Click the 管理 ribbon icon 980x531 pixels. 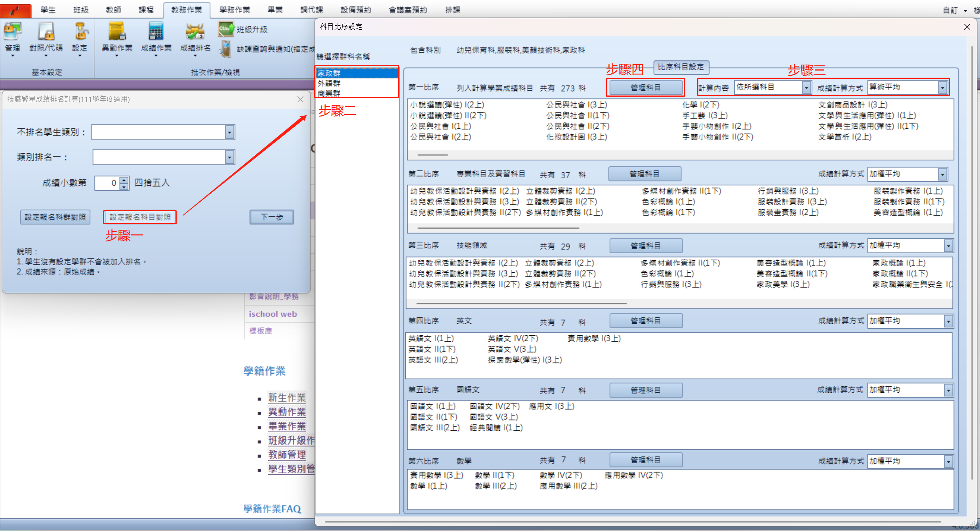pos(13,39)
